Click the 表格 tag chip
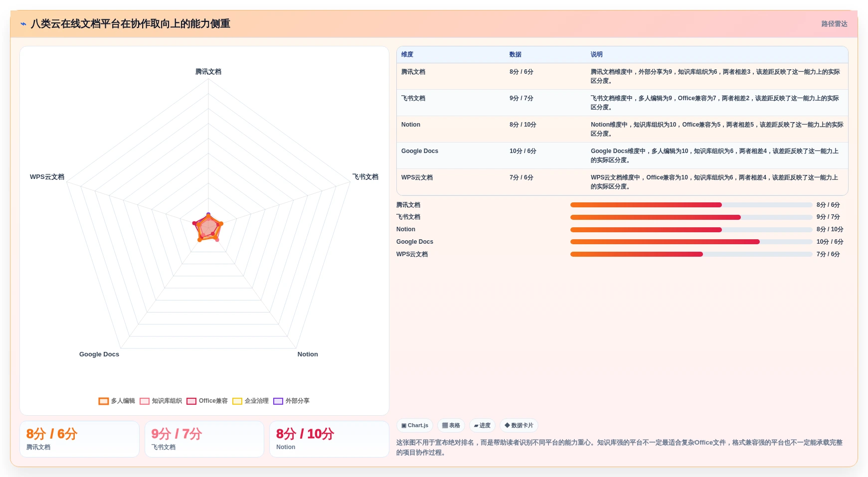Image resolution: width=868 pixels, height=477 pixels. click(451, 426)
